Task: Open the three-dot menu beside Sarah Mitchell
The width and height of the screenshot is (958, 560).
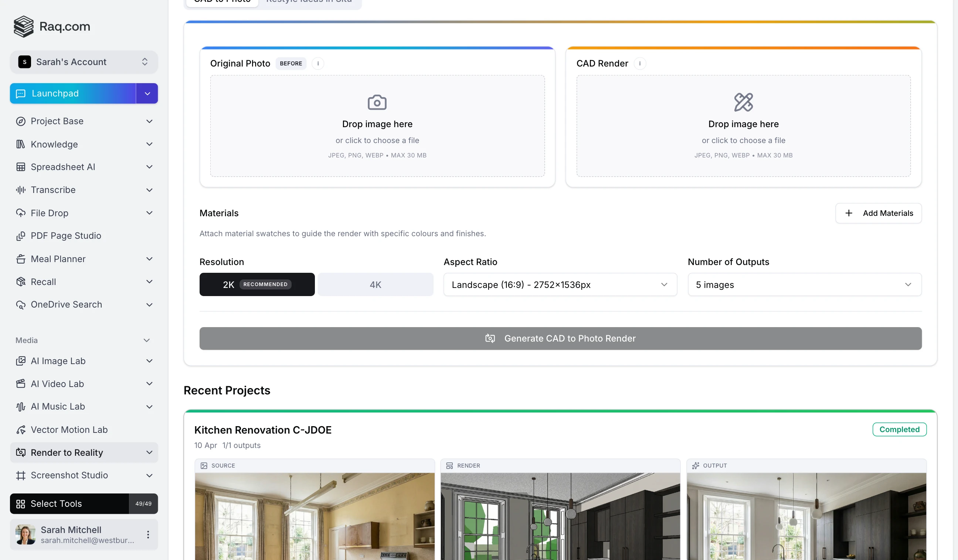Action: [x=148, y=534]
